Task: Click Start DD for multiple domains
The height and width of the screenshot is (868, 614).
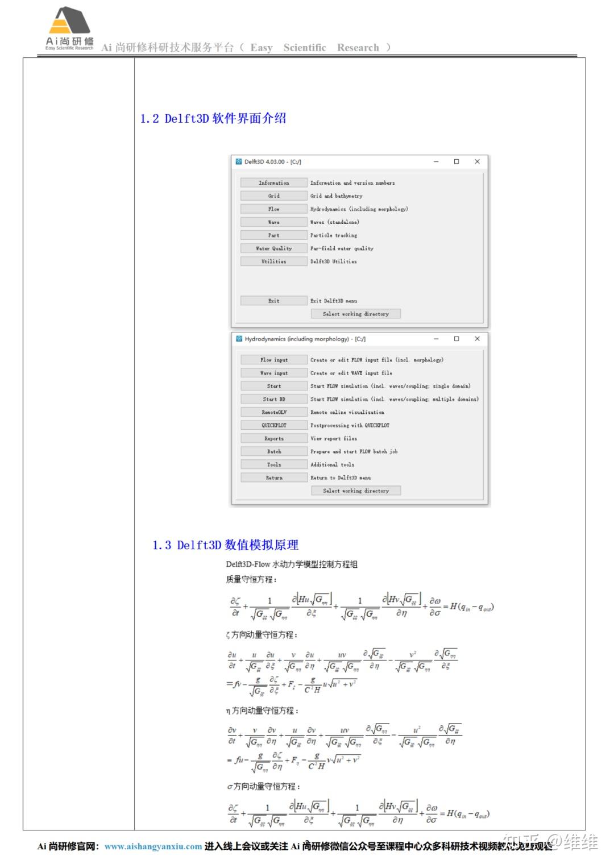Action: pos(273,399)
